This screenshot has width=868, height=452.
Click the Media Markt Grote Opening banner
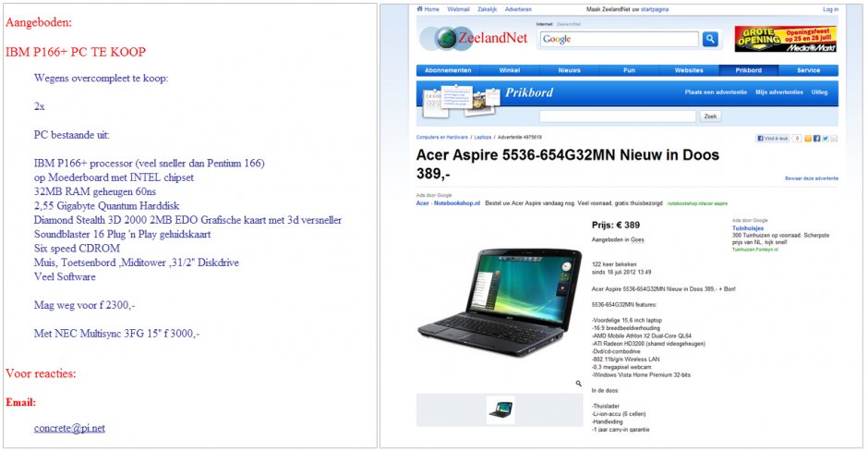(x=786, y=39)
